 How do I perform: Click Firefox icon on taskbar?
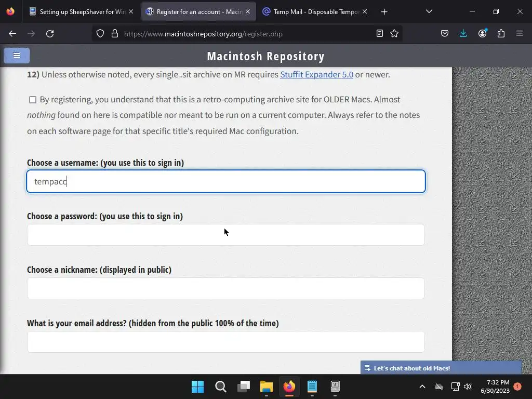point(289,387)
